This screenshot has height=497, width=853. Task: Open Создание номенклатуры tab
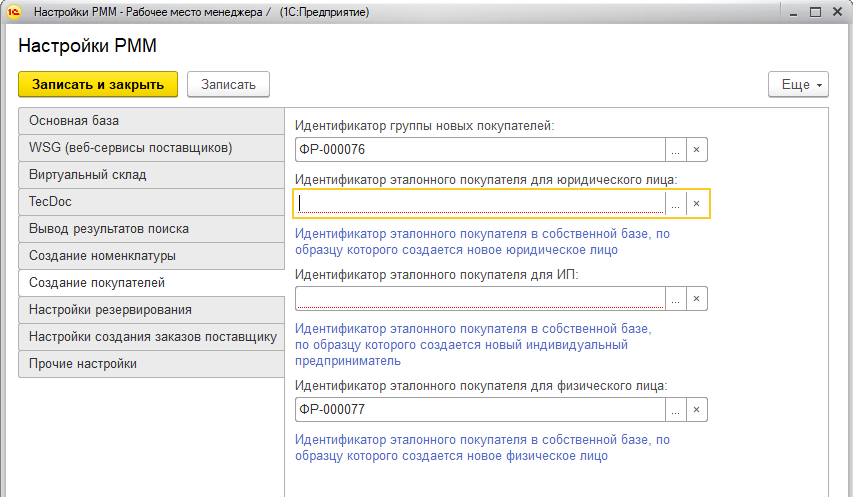151,256
